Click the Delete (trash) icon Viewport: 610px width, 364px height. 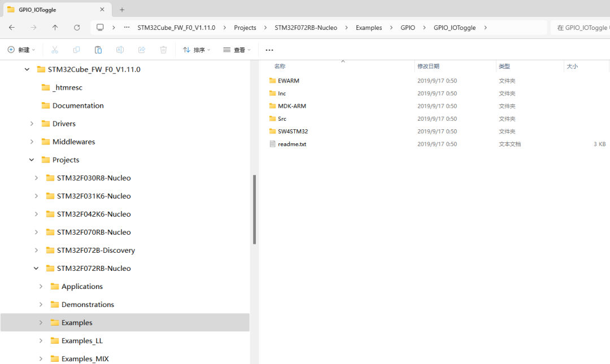click(163, 50)
